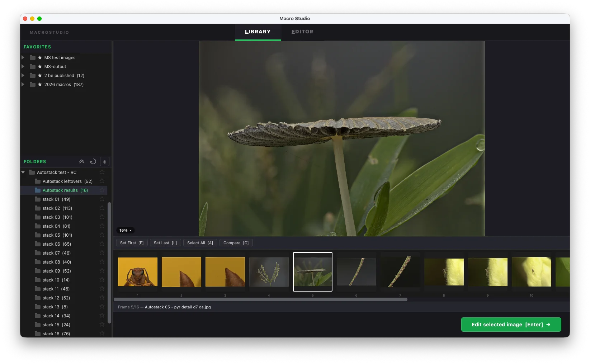This screenshot has width=590, height=364.
Task: Select thumbnail 10 in the filmstrip
Action: (x=532, y=272)
